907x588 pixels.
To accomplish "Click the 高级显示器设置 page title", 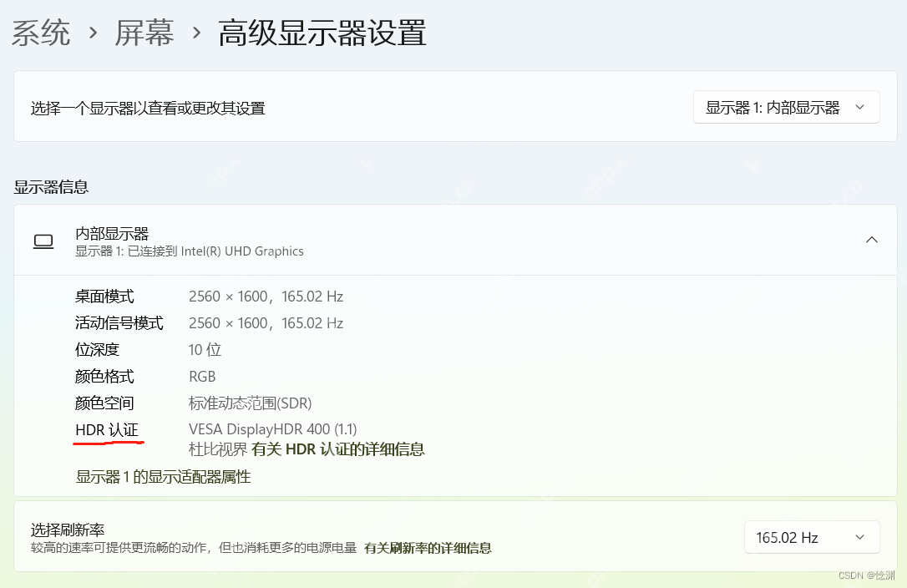I will (x=322, y=33).
